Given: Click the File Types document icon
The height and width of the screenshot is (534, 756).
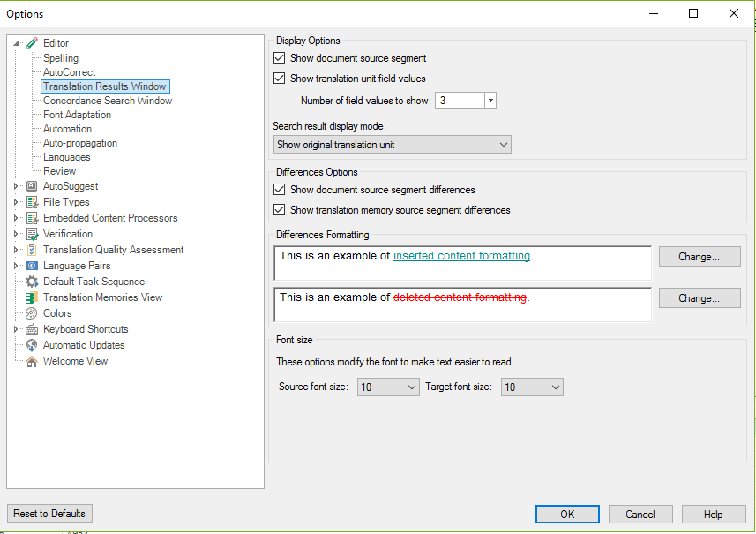Looking at the screenshot, I should click(32, 202).
